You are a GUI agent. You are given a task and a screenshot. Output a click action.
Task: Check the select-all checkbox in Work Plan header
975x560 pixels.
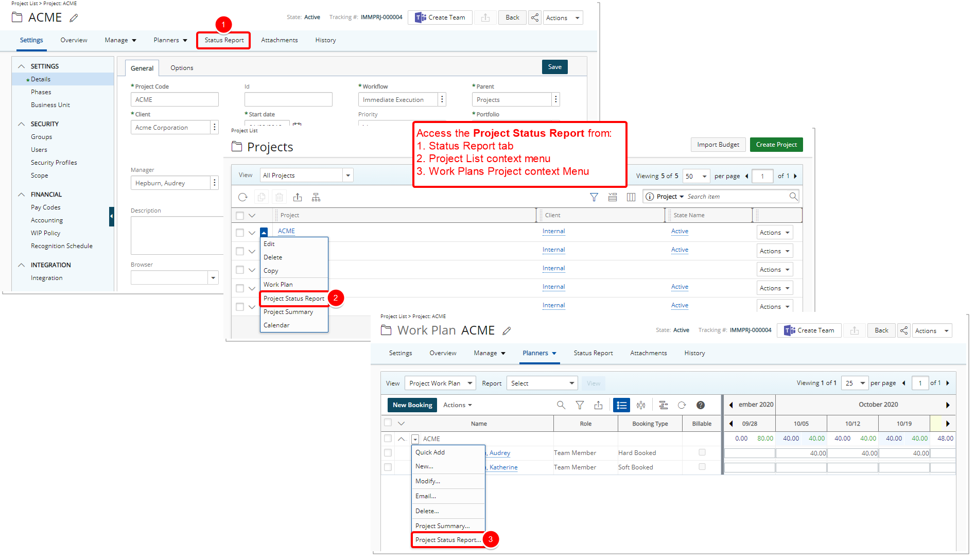point(388,423)
